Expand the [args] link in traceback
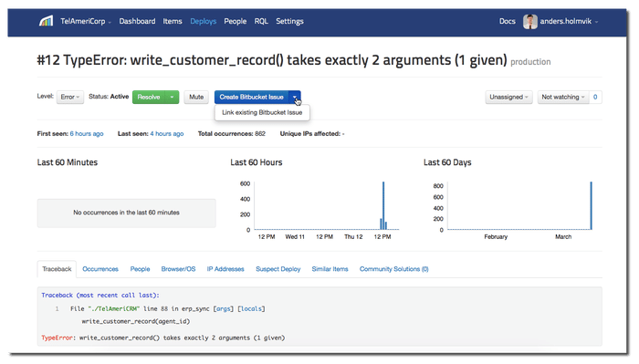639x364 pixels. (225, 308)
